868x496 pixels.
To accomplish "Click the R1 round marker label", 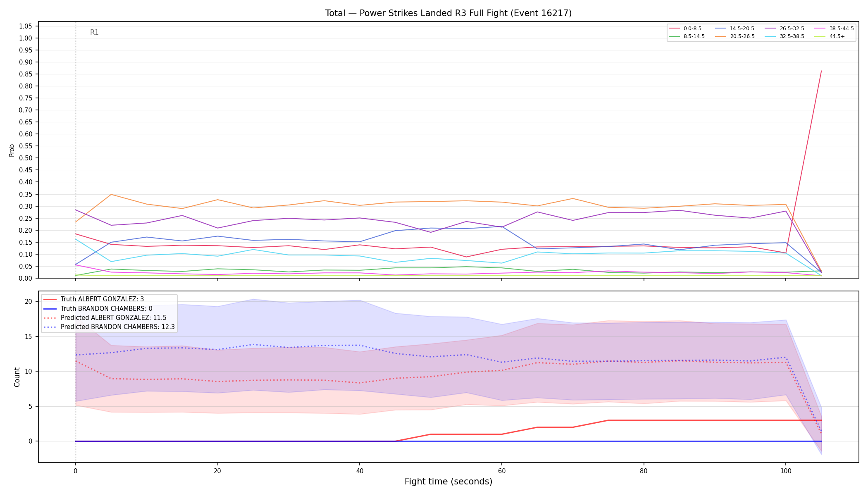I will 94,33.
